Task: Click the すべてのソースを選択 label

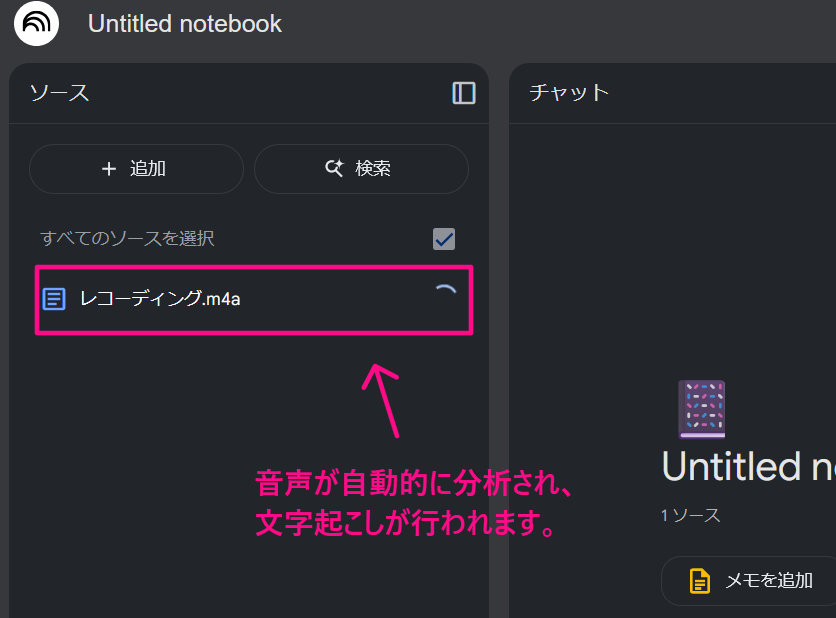Action: [x=127, y=238]
